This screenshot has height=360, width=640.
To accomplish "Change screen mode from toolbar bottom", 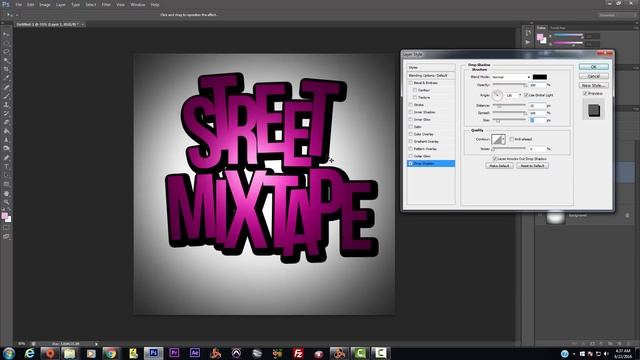I will click(x=6, y=236).
